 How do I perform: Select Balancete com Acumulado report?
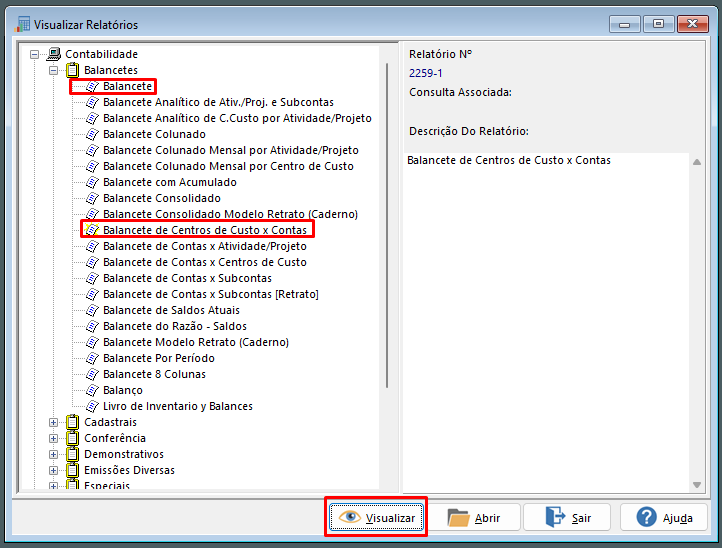[169, 182]
